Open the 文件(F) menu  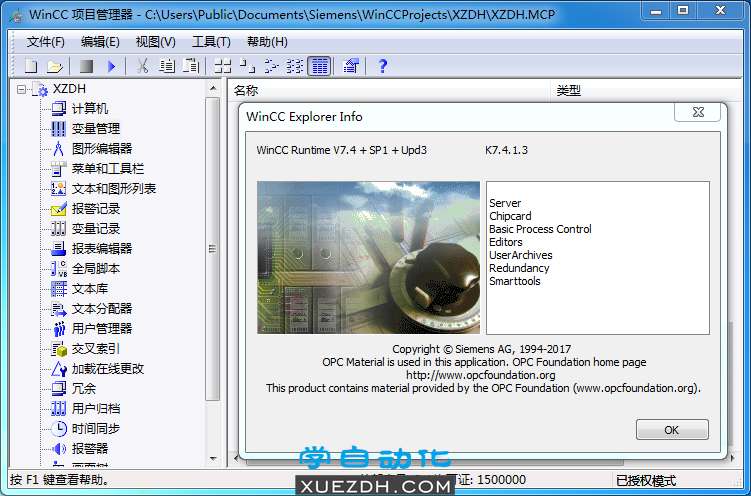pyautogui.click(x=46, y=42)
